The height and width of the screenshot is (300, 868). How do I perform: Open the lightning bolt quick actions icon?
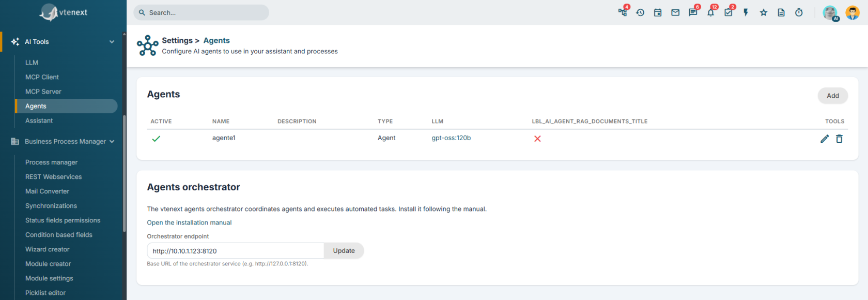746,12
